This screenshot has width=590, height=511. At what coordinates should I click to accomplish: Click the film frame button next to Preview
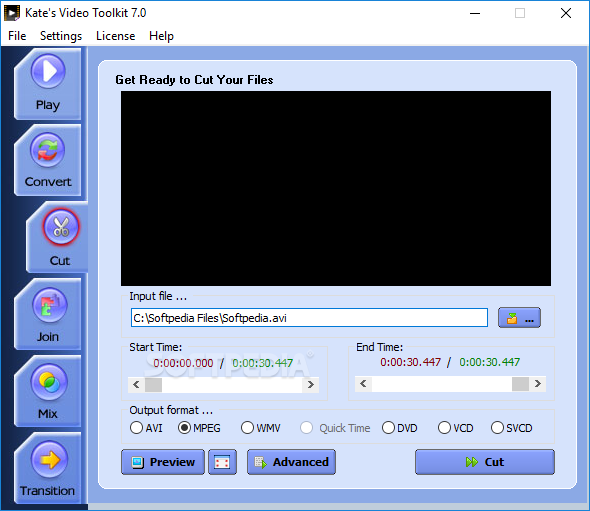tap(222, 462)
